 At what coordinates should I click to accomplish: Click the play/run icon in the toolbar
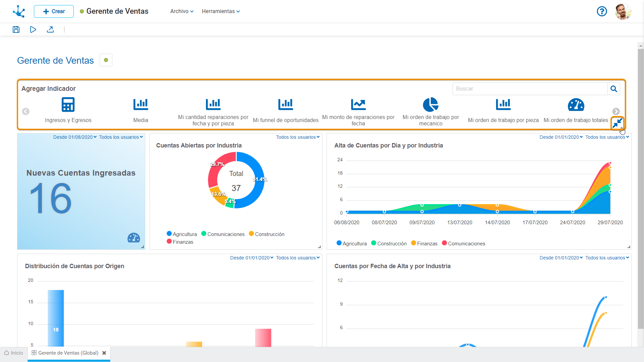33,29
